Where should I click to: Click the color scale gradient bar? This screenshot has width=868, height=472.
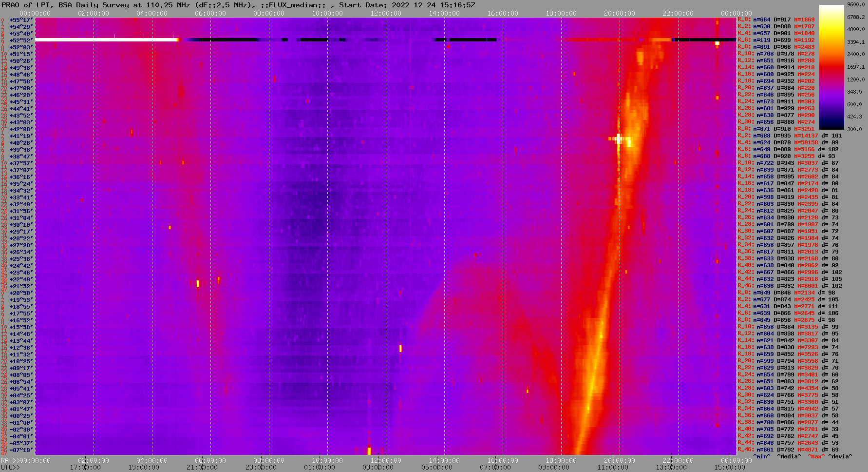[831, 67]
